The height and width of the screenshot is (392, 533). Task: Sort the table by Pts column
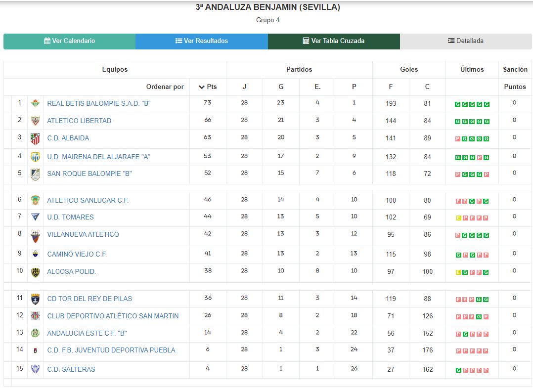208,87
